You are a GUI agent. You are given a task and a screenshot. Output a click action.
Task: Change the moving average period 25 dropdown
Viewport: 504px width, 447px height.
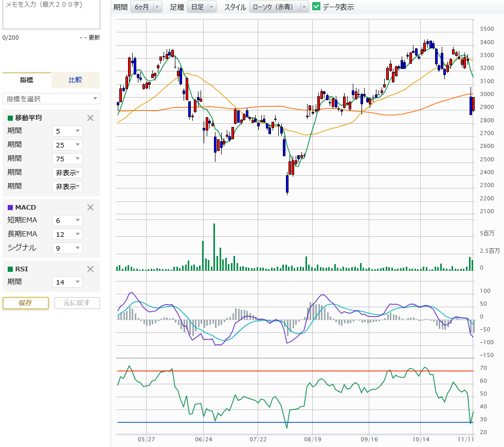pyautogui.click(x=67, y=145)
